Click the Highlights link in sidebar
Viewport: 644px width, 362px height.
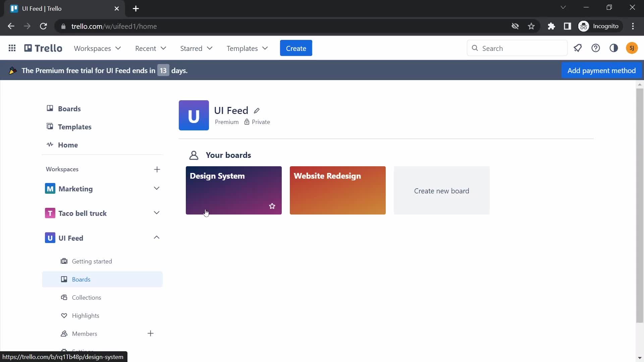[86, 315]
